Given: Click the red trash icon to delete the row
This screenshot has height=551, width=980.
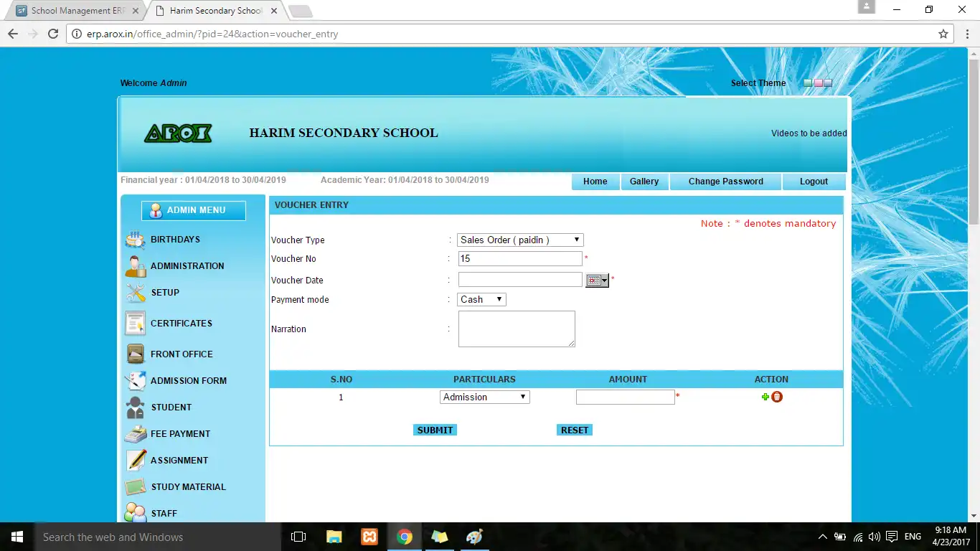Looking at the screenshot, I should [x=776, y=396].
